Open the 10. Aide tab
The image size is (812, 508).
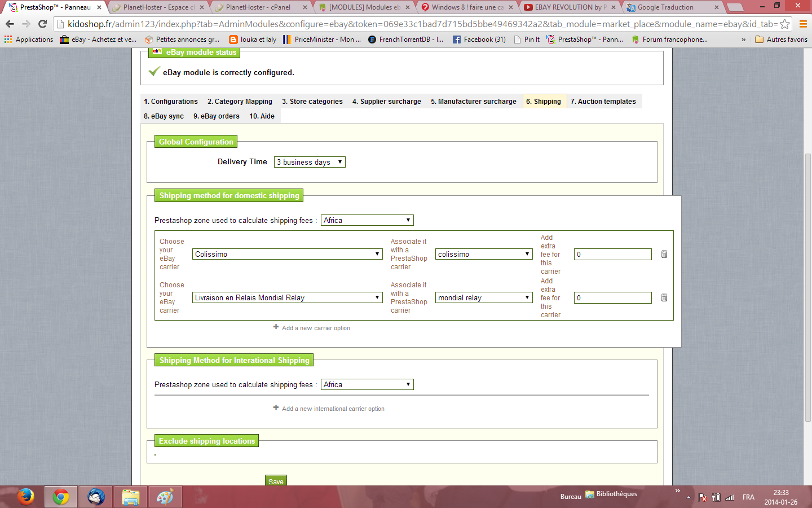click(262, 116)
